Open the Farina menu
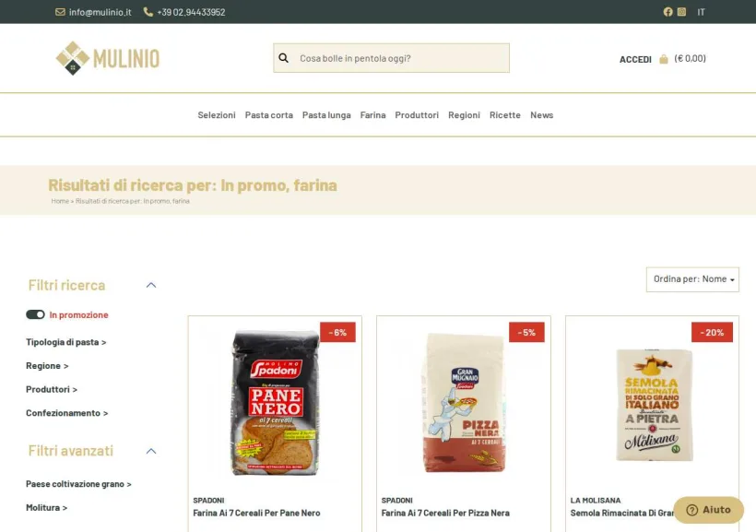This screenshot has height=532, width=756. tap(372, 115)
